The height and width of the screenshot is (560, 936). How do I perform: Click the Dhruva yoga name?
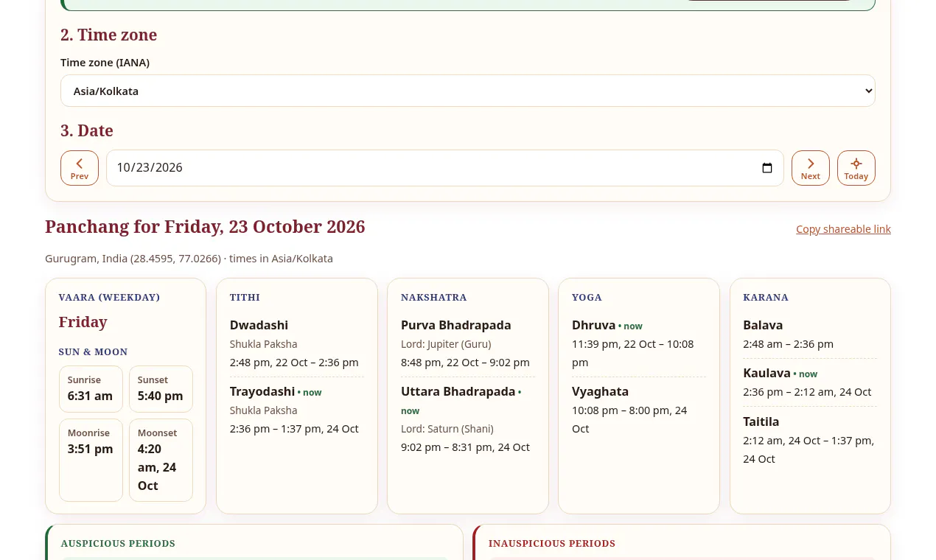593,325
